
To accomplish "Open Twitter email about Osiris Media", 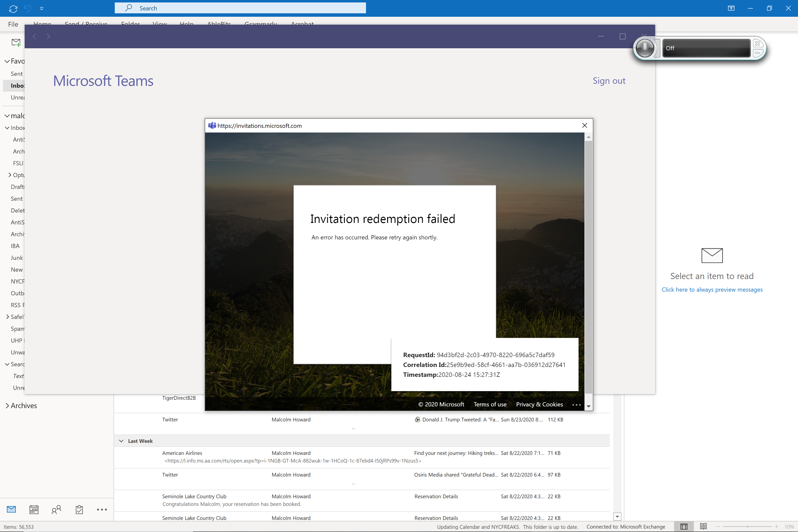I will coord(362,479).
